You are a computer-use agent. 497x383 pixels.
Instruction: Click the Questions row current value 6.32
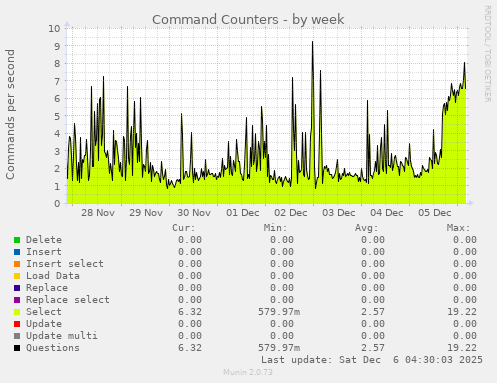(190, 348)
